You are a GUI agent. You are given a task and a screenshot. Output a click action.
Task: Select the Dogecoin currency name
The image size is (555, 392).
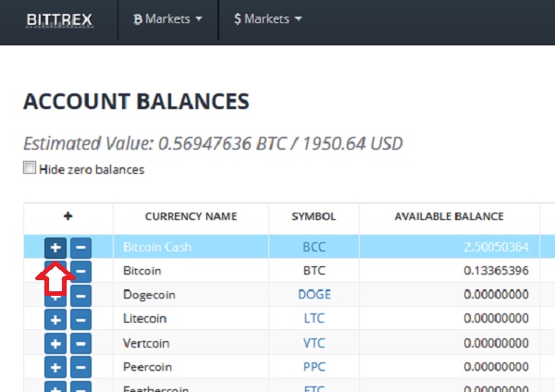149,295
